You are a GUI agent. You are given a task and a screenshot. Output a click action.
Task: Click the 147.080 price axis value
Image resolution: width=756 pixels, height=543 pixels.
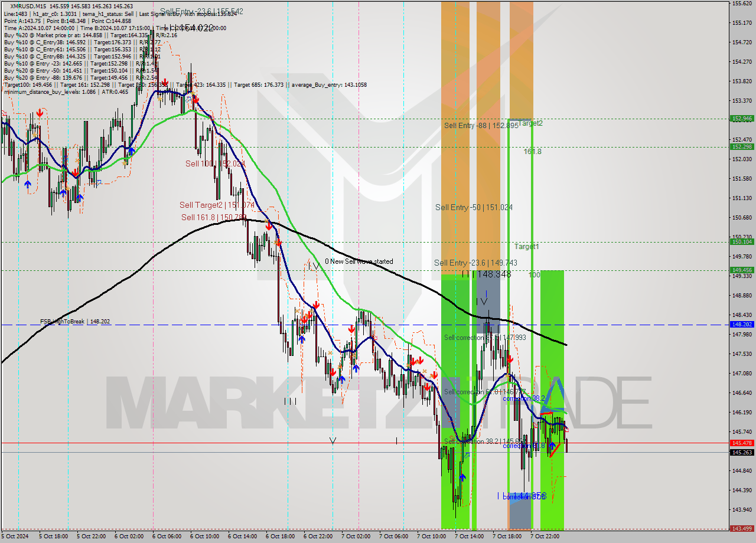click(x=742, y=374)
